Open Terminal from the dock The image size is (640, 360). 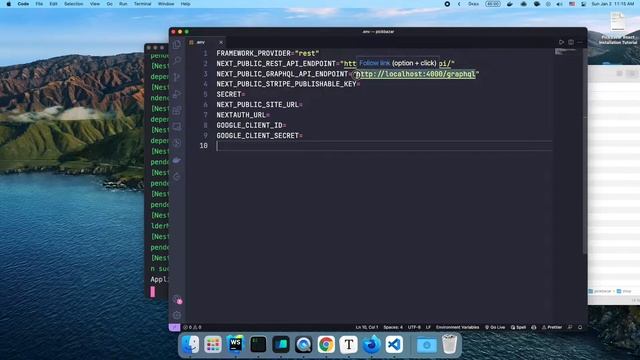point(258,344)
